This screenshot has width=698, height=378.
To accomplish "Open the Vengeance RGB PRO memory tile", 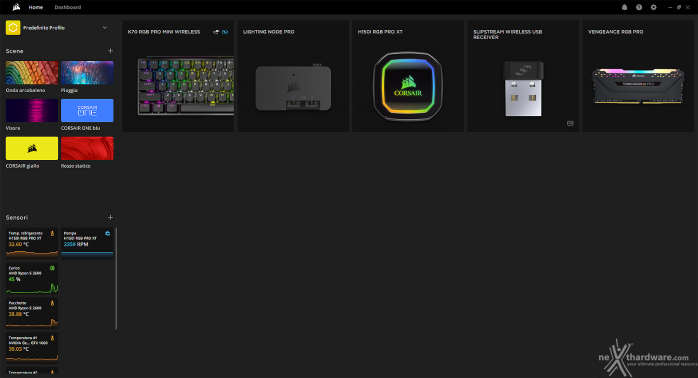I will tap(638, 76).
